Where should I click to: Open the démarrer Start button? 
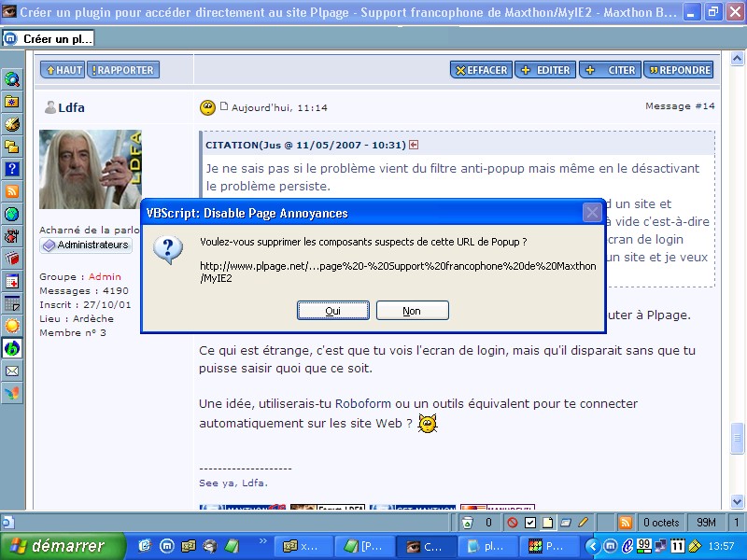point(63,546)
